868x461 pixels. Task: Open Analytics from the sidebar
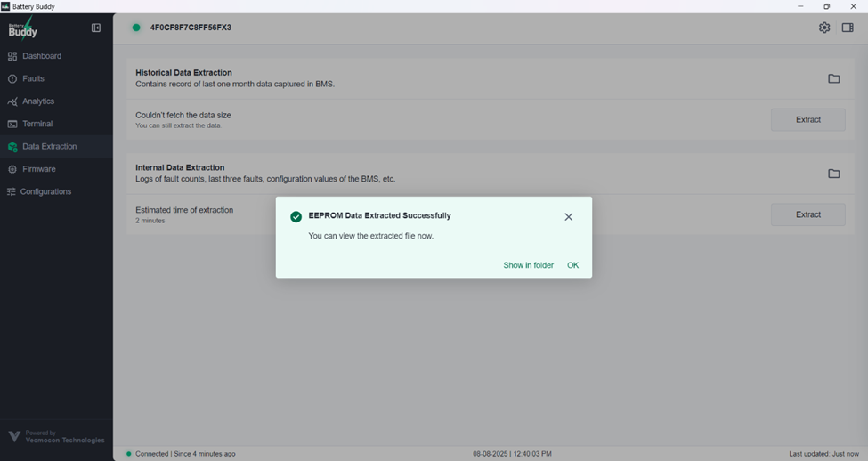(x=38, y=101)
